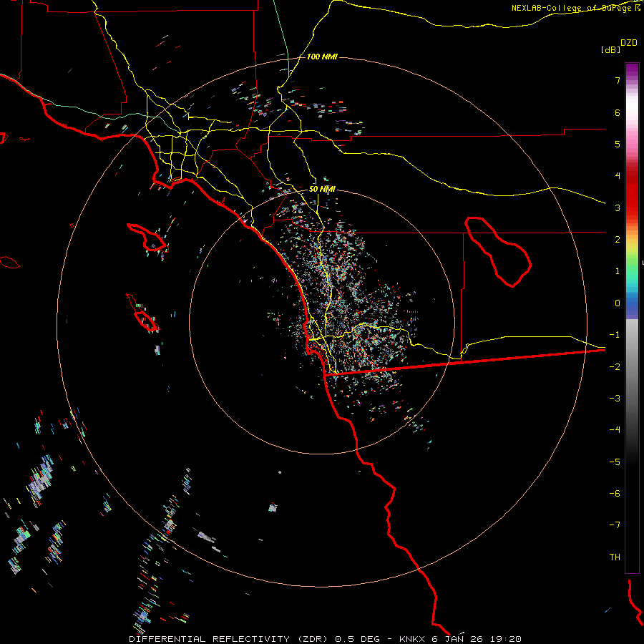Click the "KNKX" radar site identifier
Viewport: 644px width, 644px height.
(411, 639)
